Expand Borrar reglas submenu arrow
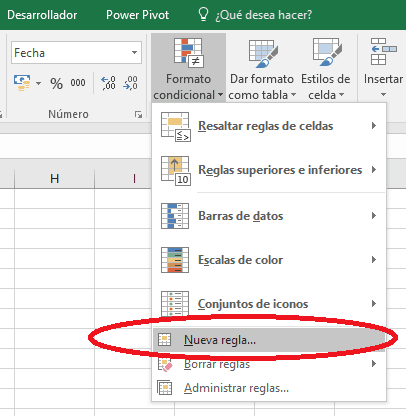The image size is (406, 416). pyautogui.click(x=374, y=364)
